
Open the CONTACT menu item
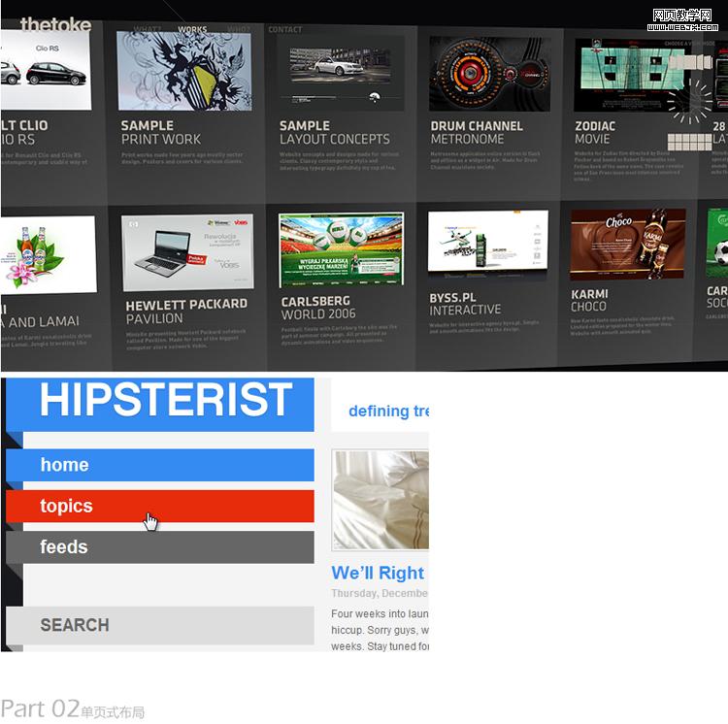tap(285, 30)
